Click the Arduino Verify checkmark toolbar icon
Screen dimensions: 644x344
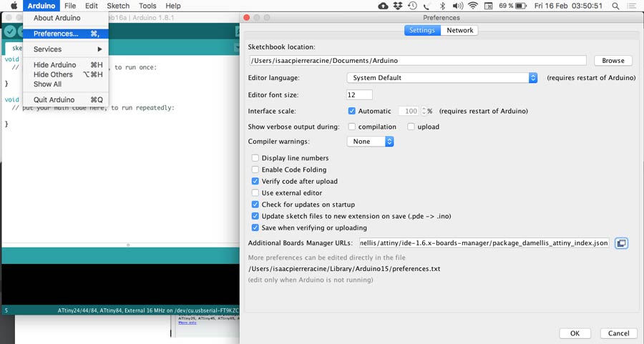coord(9,31)
